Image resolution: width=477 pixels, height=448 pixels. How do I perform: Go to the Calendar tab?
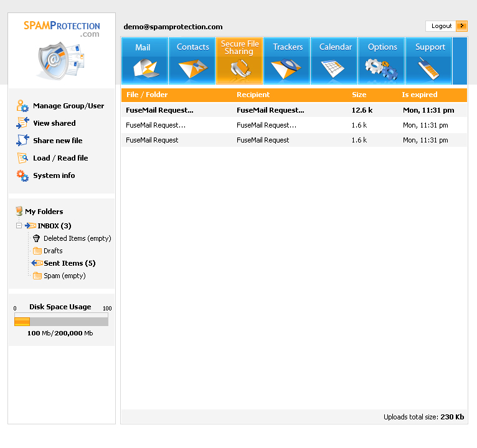pos(334,61)
